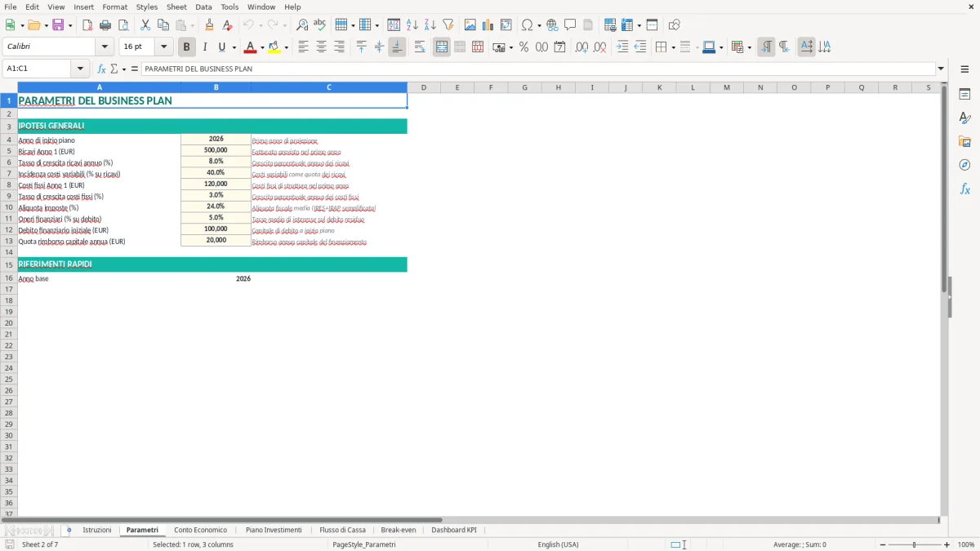Switch to the Dashboard KPI sheet
Viewport: 980px width, 551px height.
[x=454, y=530]
